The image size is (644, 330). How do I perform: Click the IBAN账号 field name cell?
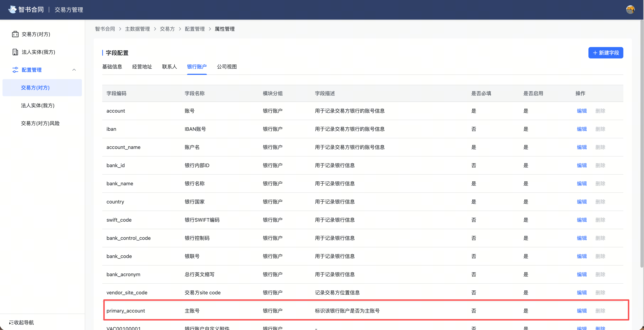(195, 129)
